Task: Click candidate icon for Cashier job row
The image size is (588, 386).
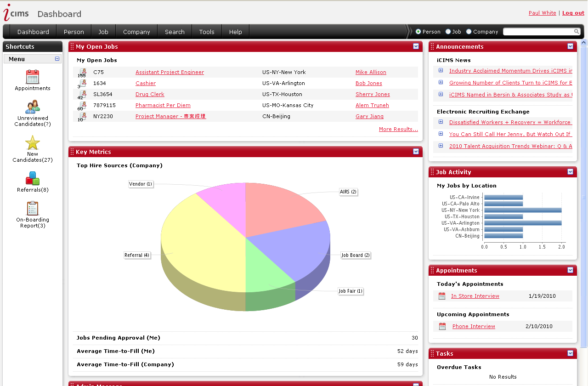Action: click(83, 83)
